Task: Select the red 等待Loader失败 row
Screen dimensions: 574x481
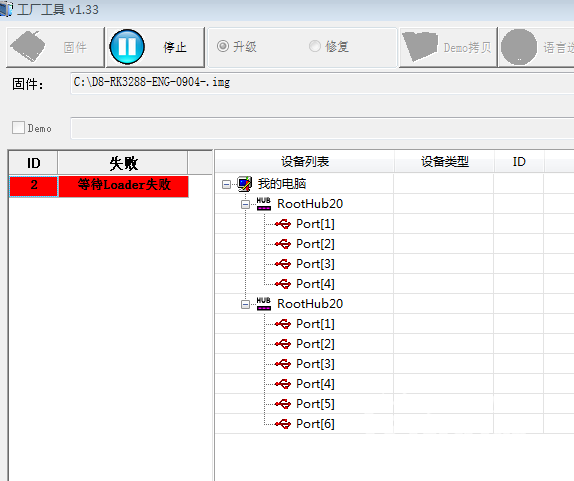Action: click(99, 186)
